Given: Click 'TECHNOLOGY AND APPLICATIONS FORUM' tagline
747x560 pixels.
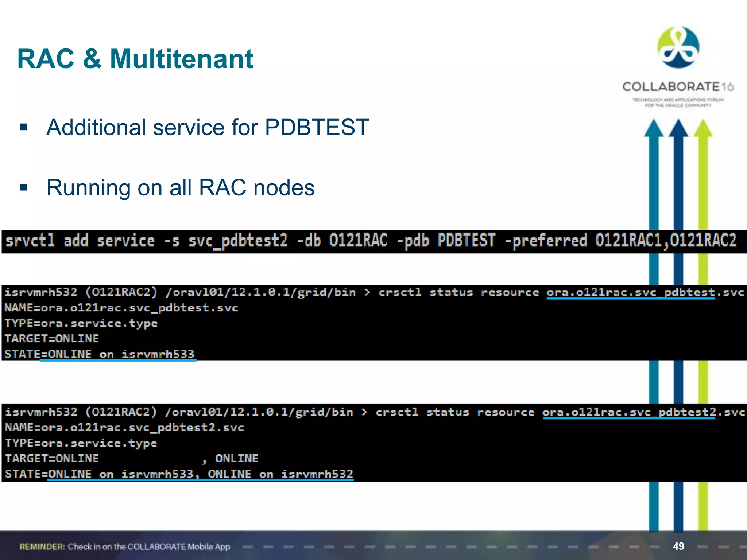Looking at the screenshot, I should 678,100.
